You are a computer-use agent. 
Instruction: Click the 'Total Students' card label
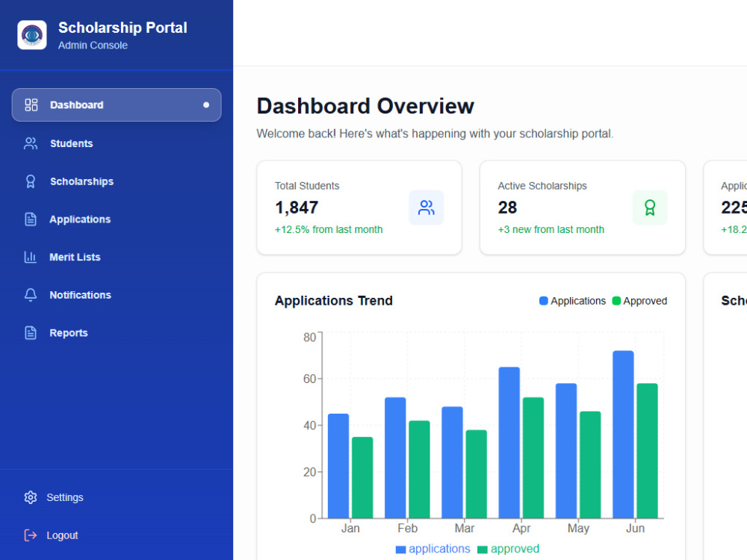tap(307, 186)
